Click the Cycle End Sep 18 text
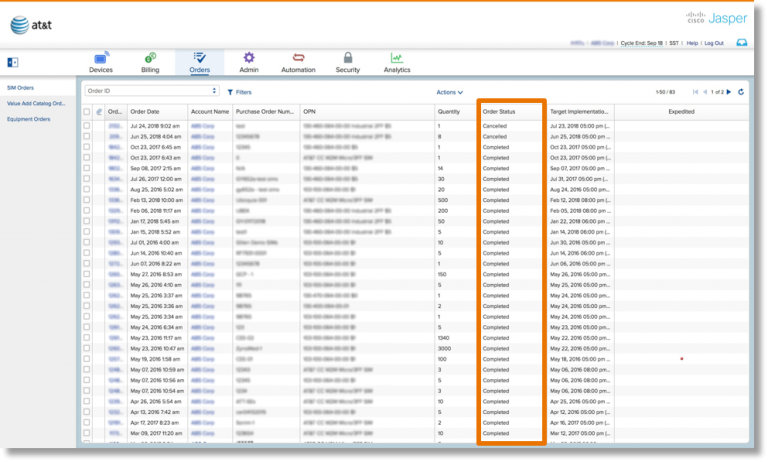This screenshot has width=768, height=462. tap(642, 43)
